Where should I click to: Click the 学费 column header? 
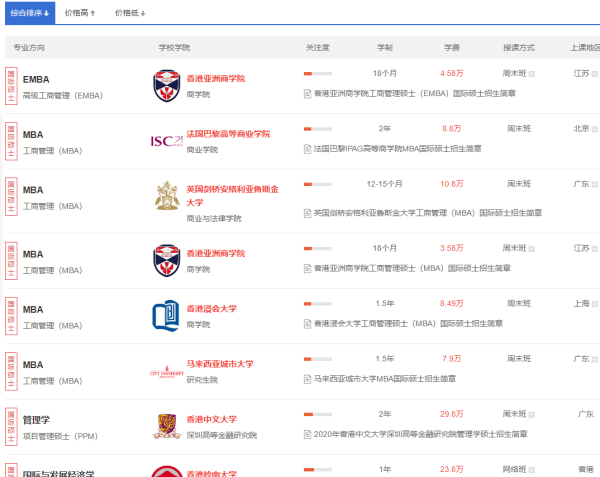click(452, 47)
